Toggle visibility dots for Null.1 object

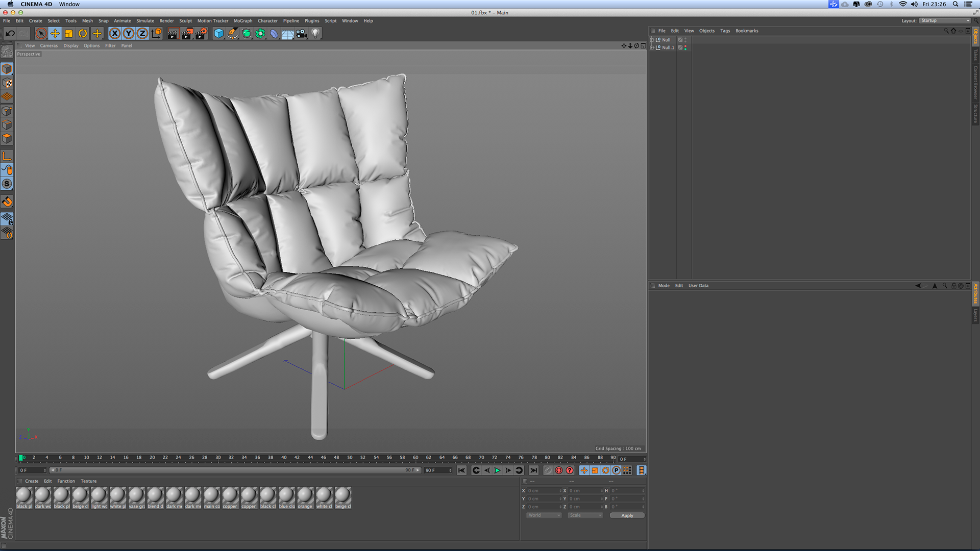(685, 47)
